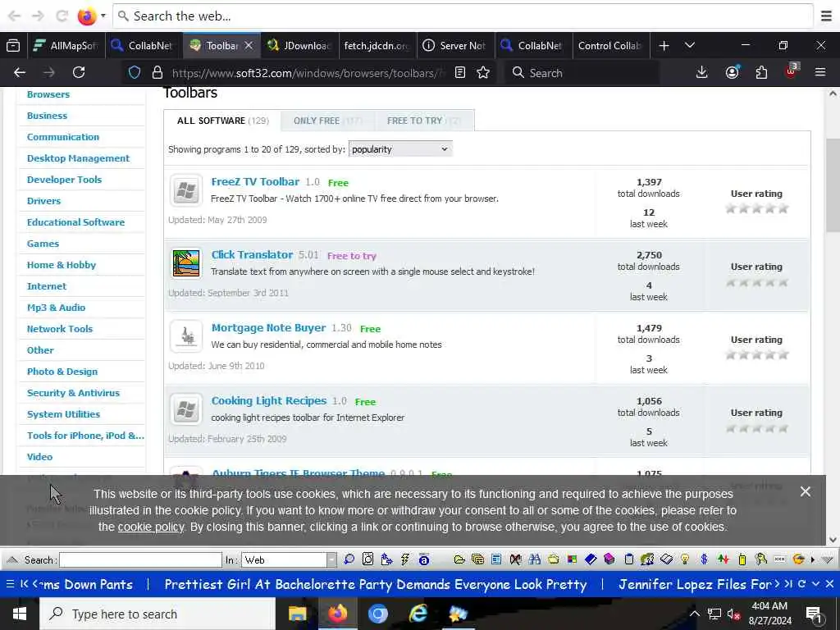Focus the Firefox Search box
The width and height of the screenshot is (840, 630).
(x=582, y=72)
